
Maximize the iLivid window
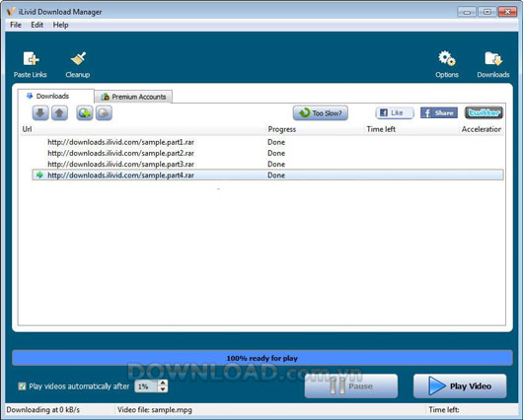(486, 12)
